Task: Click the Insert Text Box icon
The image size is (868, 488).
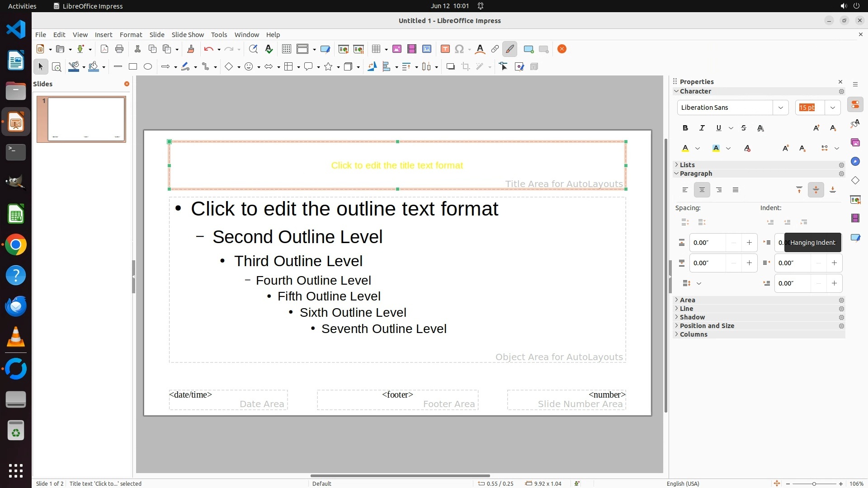Action: [x=445, y=49]
